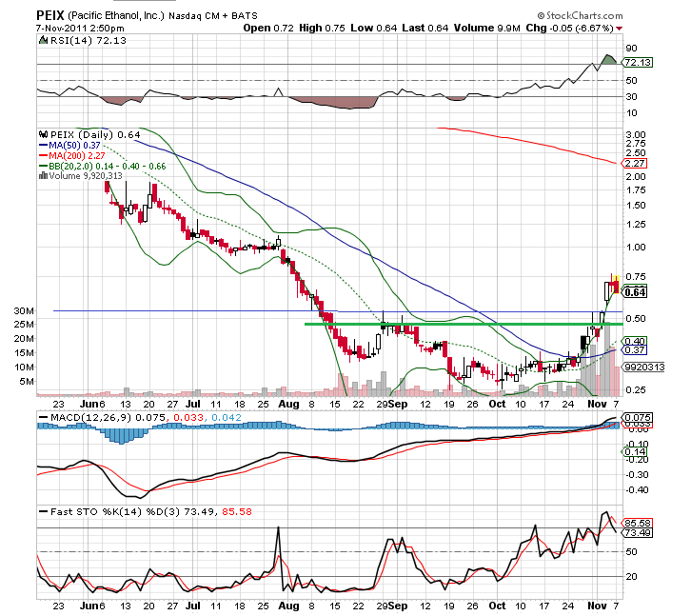Click the red 0.033 MACD signal value
Image resolution: width=691 pixels, height=616 pixels.
coord(188,417)
